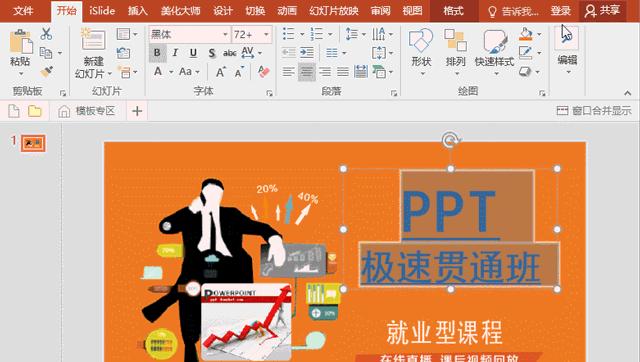Switch to 插入 Insert tab
The width and height of the screenshot is (640, 362).
click(138, 11)
